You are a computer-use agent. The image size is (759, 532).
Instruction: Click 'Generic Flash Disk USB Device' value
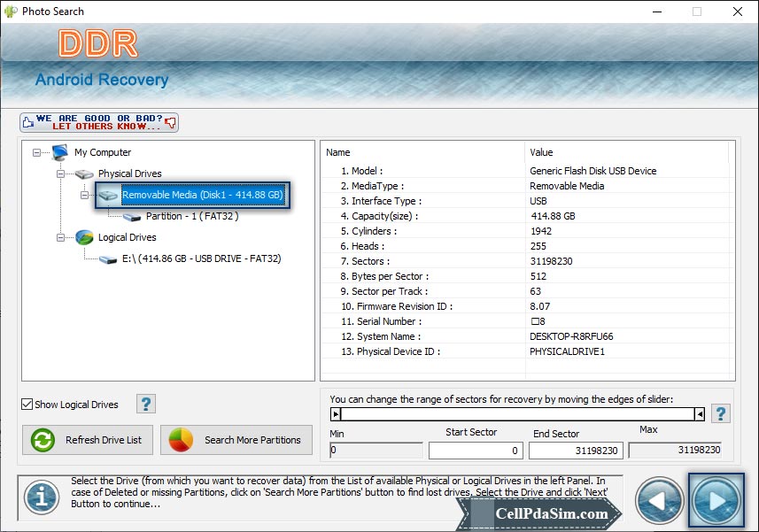[x=593, y=171]
